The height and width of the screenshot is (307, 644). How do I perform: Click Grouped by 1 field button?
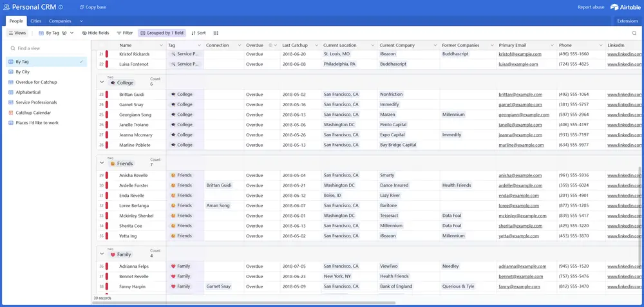coord(162,33)
